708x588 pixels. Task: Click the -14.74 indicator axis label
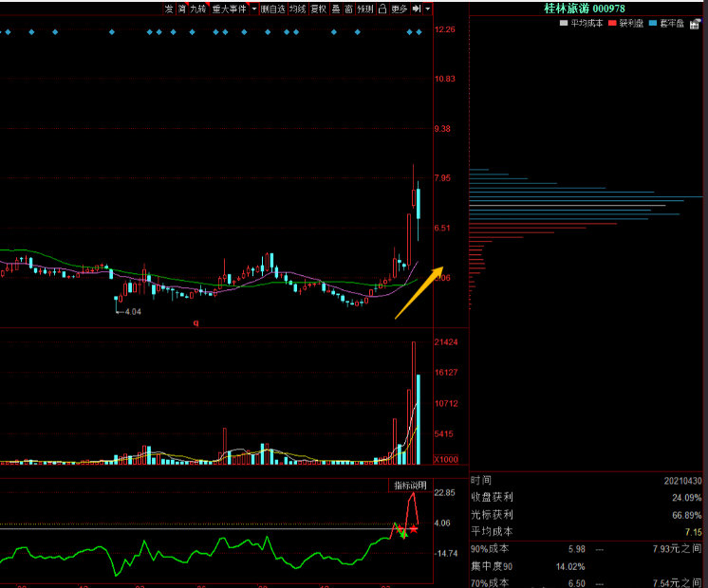446,554
